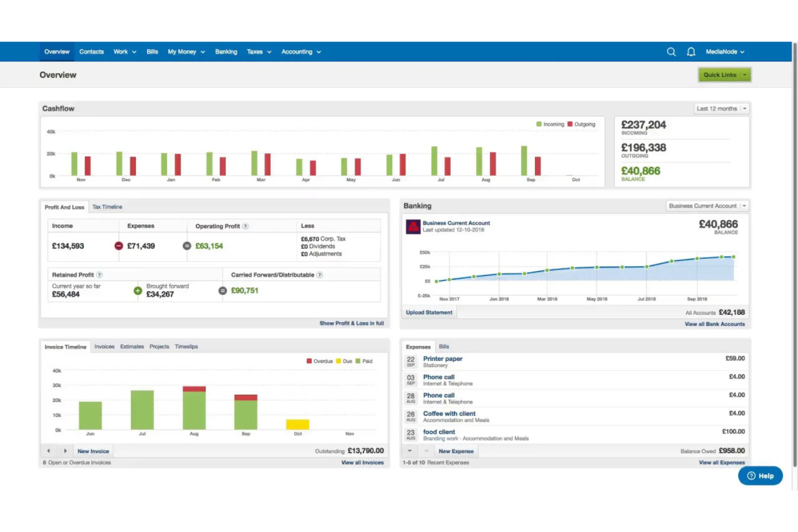Select the Printer paper expense entry
798x532 pixels.
point(442,358)
